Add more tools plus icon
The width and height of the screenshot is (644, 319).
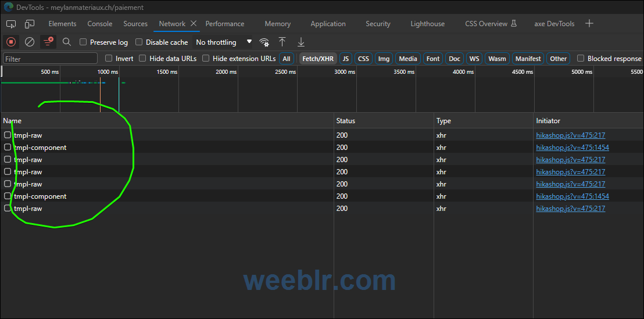589,23
